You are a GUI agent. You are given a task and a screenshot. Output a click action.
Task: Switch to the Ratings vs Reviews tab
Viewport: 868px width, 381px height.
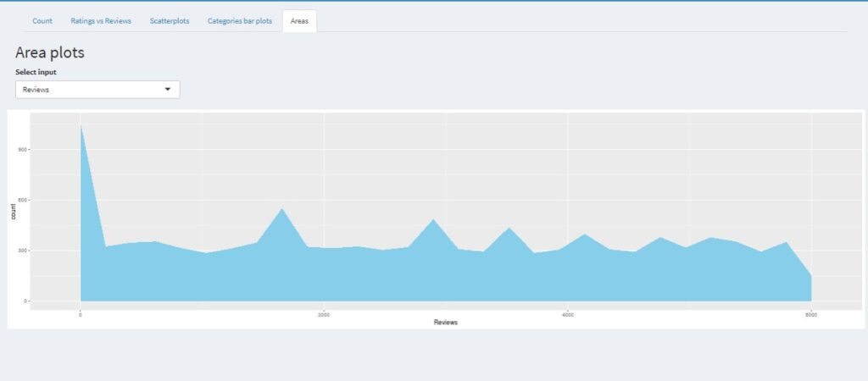[101, 20]
